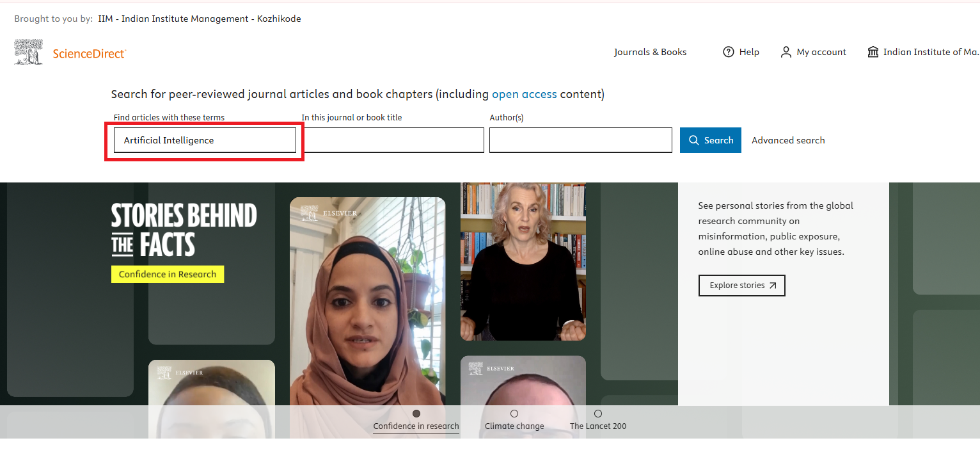Switch to The Lancet 200 slide
980x452 pixels.
coord(598,414)
